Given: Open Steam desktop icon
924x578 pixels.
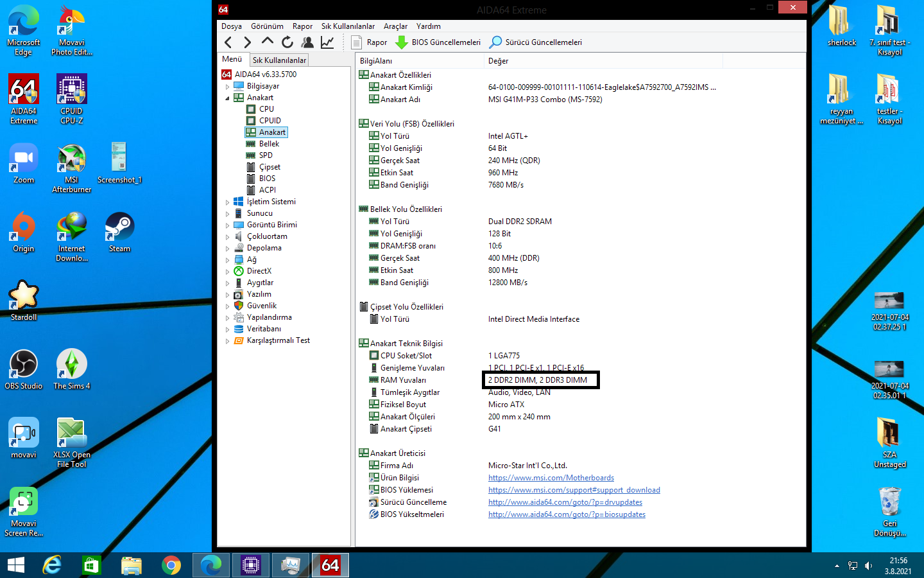Looking at the screenshot, I should tap(120, 232).
